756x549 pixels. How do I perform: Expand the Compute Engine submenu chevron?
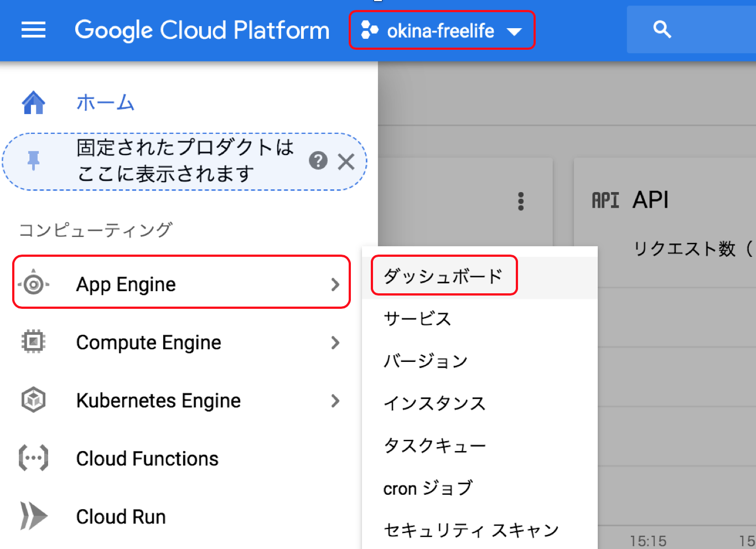coord(335,343)
